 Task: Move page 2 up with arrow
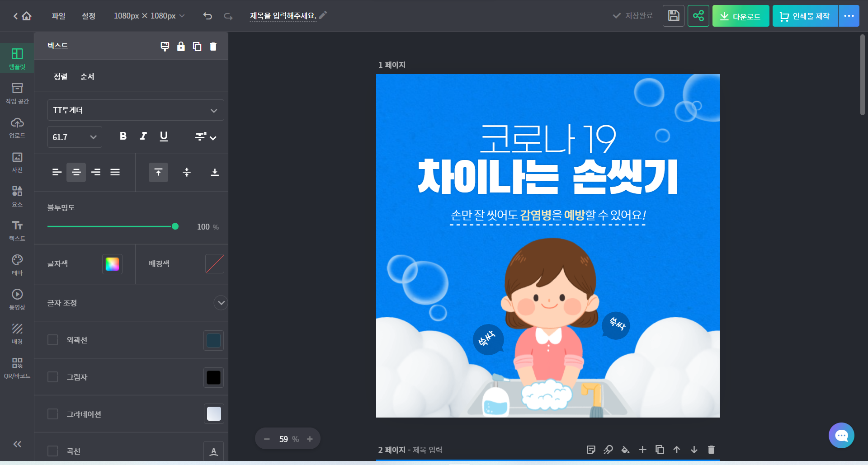pos(677,450)
